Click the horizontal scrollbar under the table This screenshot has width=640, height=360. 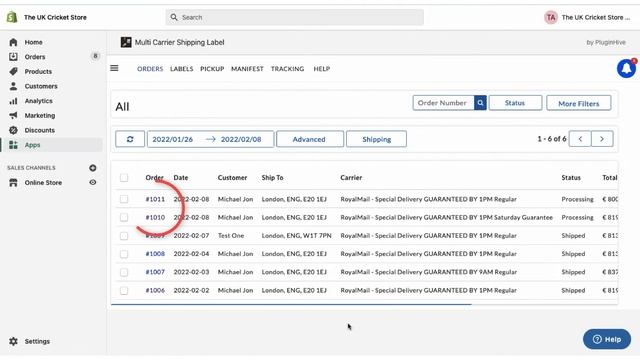[x=291, y=304]
